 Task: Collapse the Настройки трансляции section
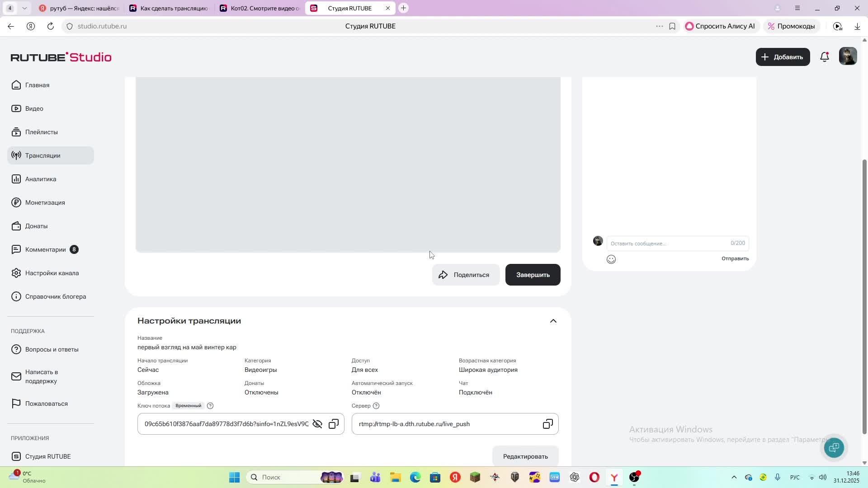tap(553, 321)
